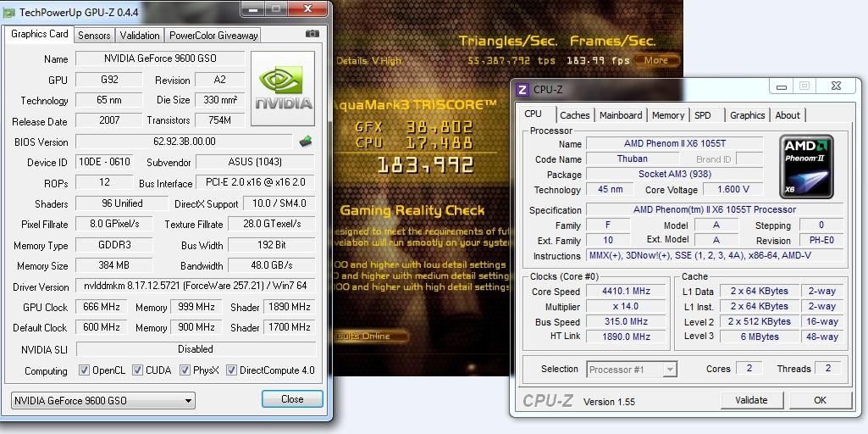The width and height of the screenshot is (868, 434).
Task: Click the CPU-Z title bar Z icon
Action: click(x=522, y=89)
